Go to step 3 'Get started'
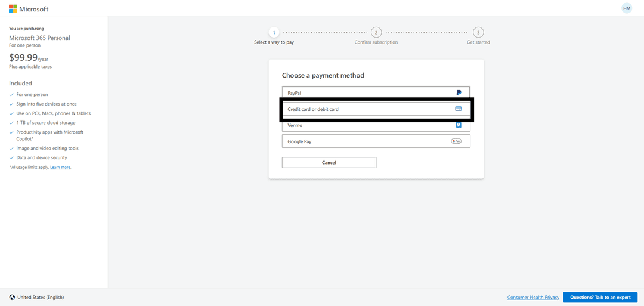This screenshot has width=644, height=306. 478,33
